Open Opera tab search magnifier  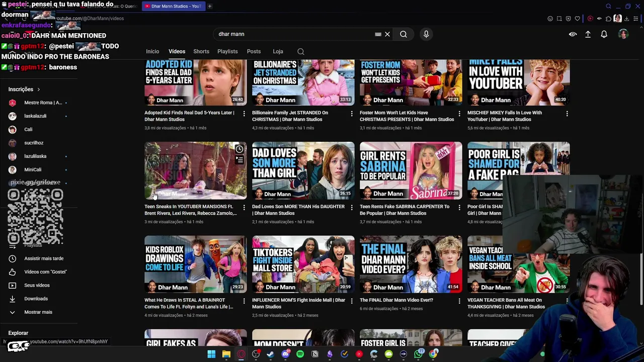608,7
